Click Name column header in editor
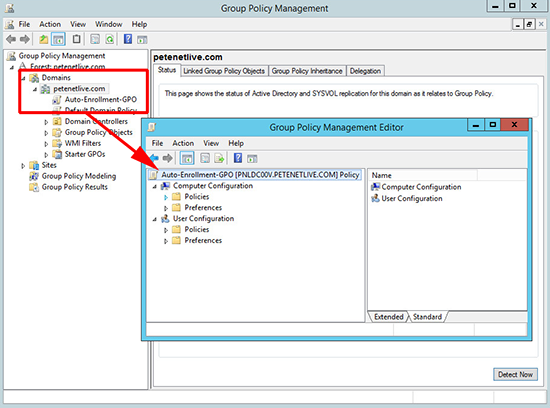This screenshot has width=550, height=408. click(423, 175)
